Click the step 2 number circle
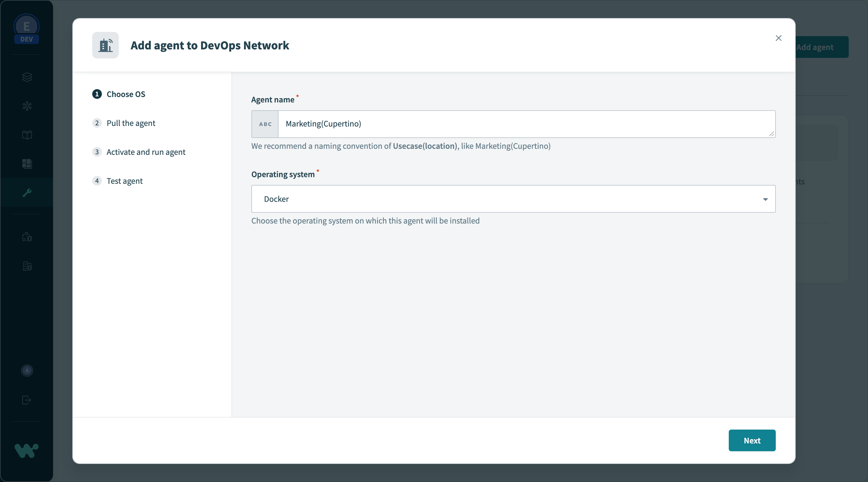The height and width of the screenshot is (482, 868). pos(97,123)
